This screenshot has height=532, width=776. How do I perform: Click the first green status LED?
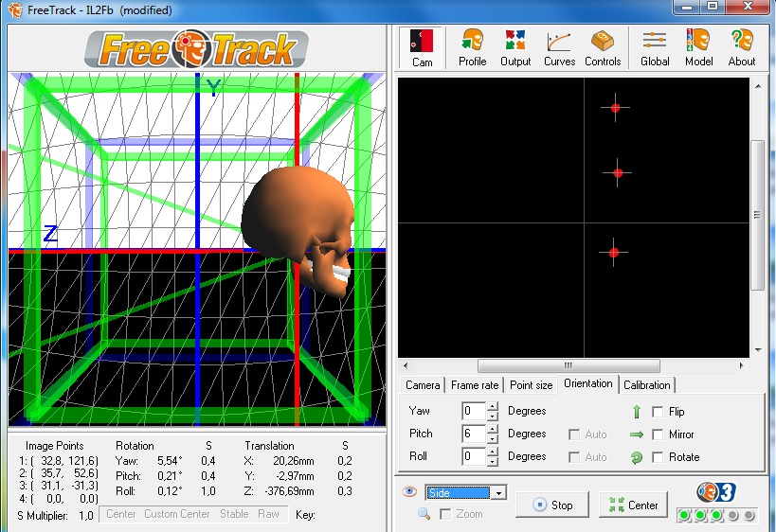(684, 515)
